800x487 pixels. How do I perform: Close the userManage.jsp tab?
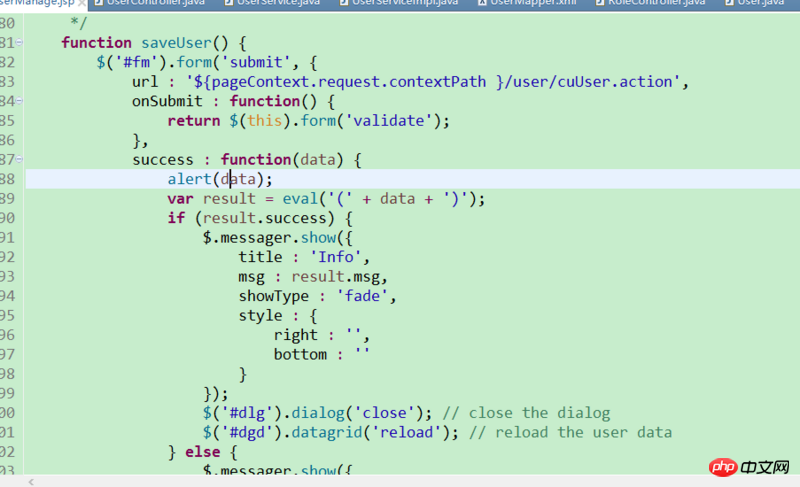click(x=82, y=4)
